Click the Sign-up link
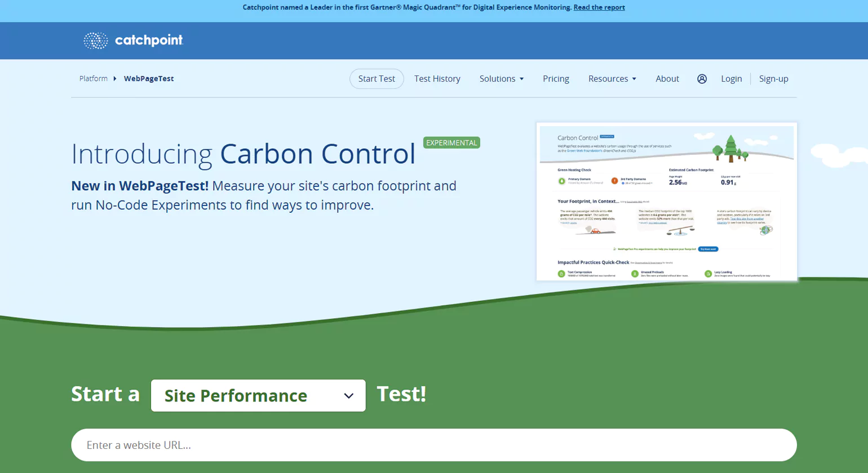 click(773, 79)
